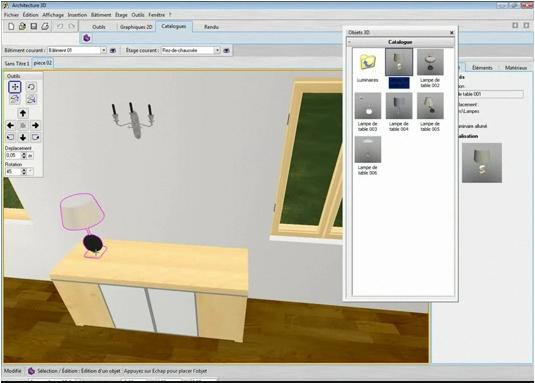Click the object name field in right panel

point(490,94)
